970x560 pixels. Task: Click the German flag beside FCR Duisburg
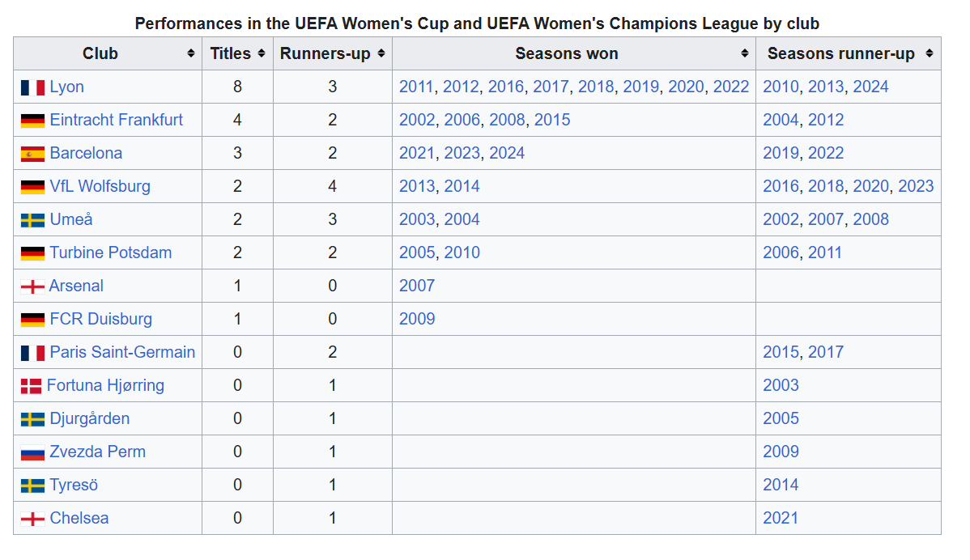pyautogui.click(x=32, y=320)
